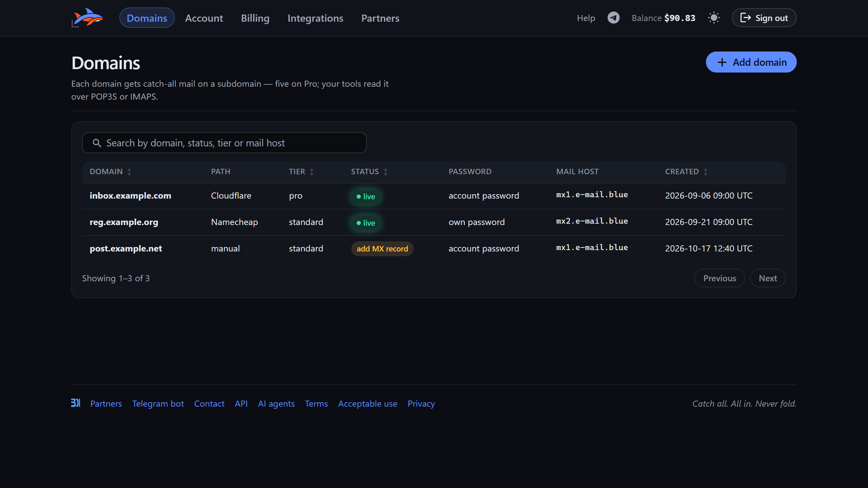Click the manual path cell
The image size is (868, 488).
click(225, 248)
